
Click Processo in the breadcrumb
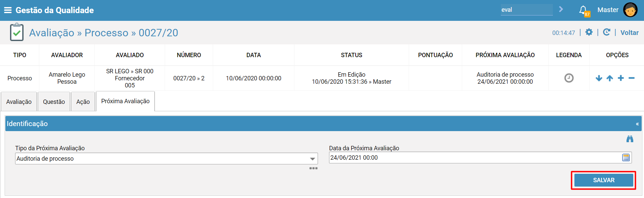coord(106,33)
